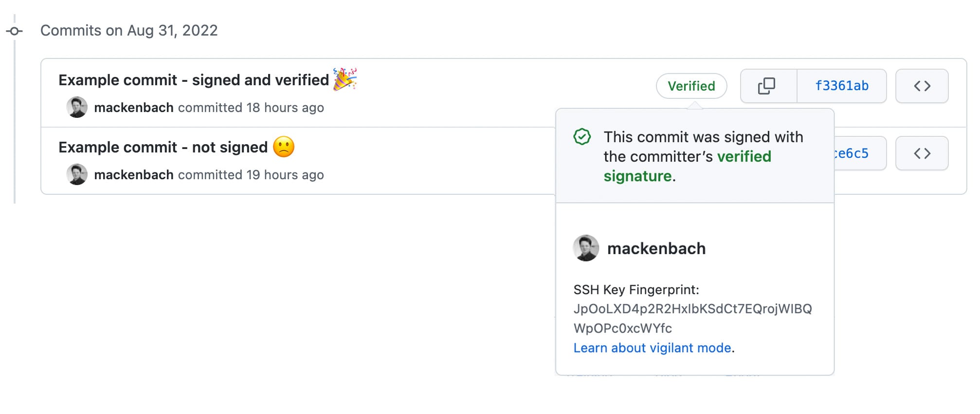The height and width of the screenshot is (414, 980).
Task: Click the frowning emoji in the unsigned commit title
Action: tap(283, 147)
